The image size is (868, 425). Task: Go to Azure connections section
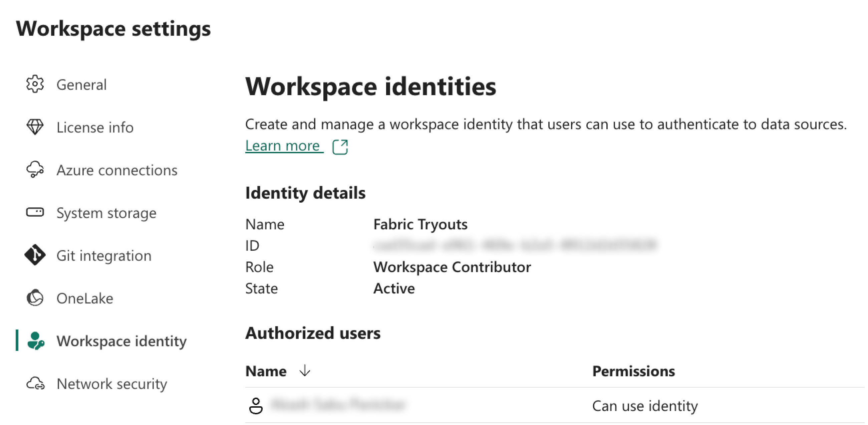coord(117,170)
